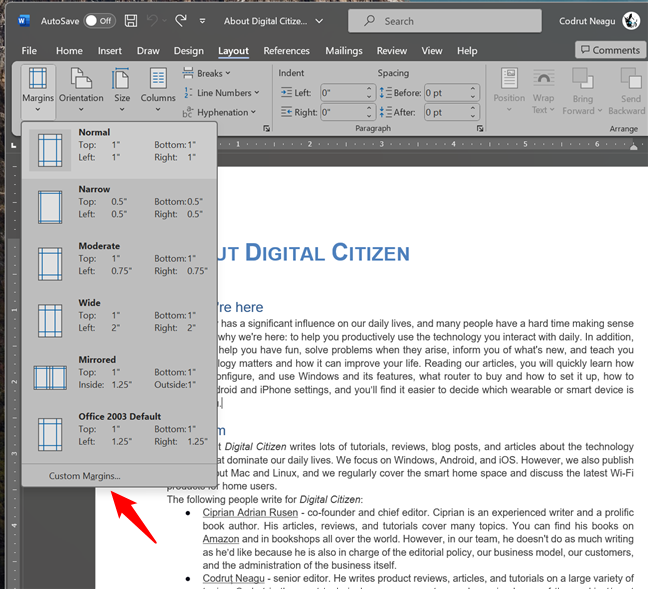Click the Indent Right value field
This screenshot has width=648, height=589.
point(343,112)
